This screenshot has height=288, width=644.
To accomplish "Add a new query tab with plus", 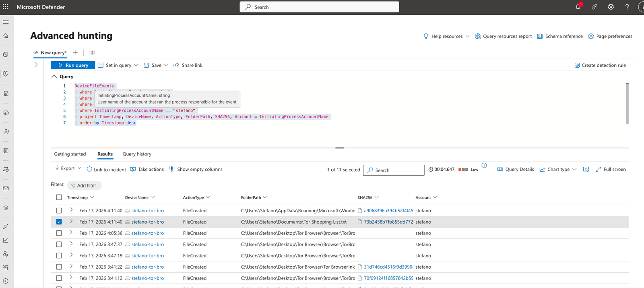I will tap(75, 52).
